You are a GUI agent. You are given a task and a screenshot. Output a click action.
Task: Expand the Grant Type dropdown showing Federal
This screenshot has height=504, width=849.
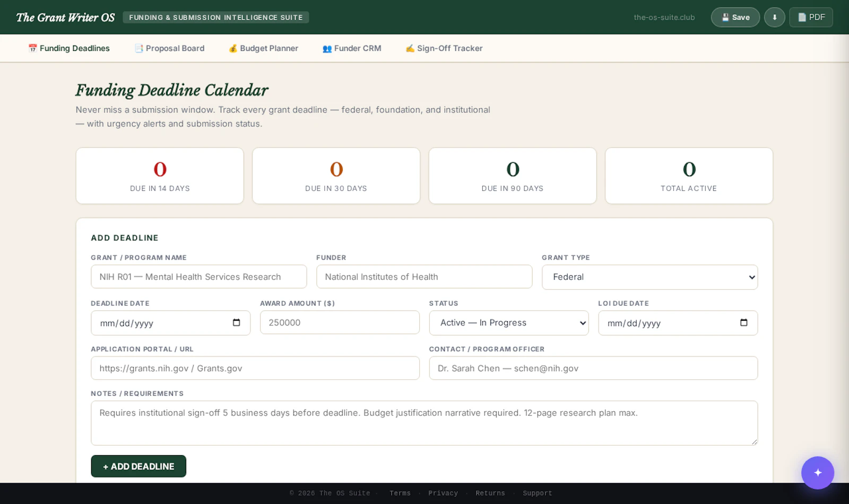click(x=649, y=277)
